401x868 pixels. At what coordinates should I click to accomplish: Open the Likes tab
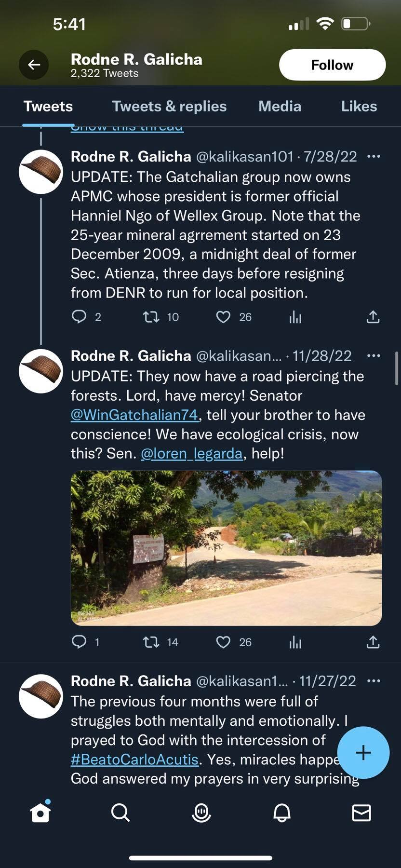[359, 106]
